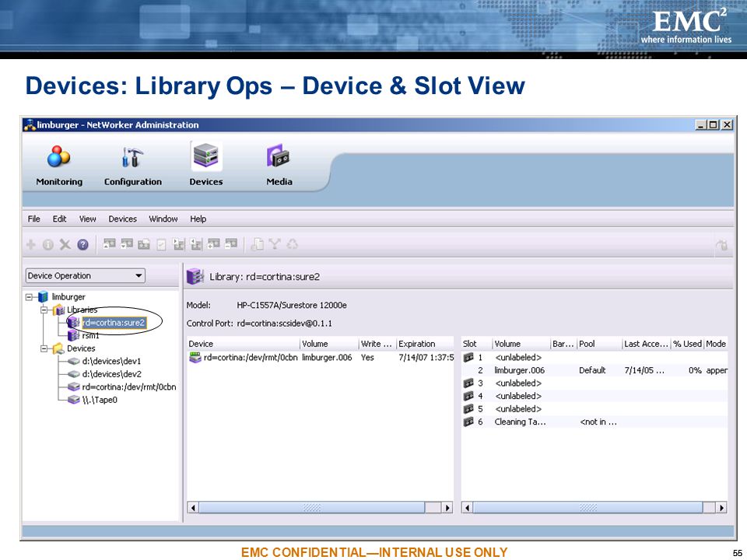Click the tape icon for slot 6
The width and height of the screenshot is (747, 560).
pos(468,422)
